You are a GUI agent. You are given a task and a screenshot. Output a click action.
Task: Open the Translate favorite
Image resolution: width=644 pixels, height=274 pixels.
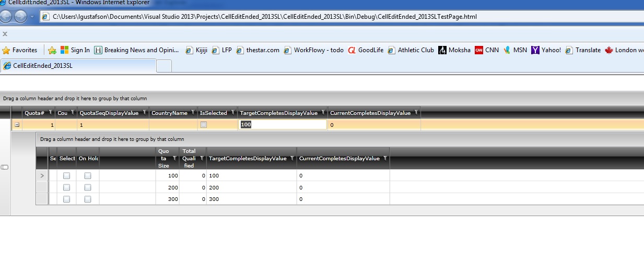pyautogui.click(x=583, y=50)
